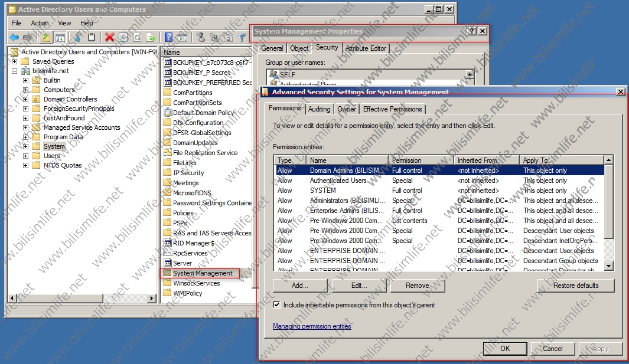This screenshot has width=629, height=364.
Task: Open Help with the blue question mark icon
Action: pos(168,38)
